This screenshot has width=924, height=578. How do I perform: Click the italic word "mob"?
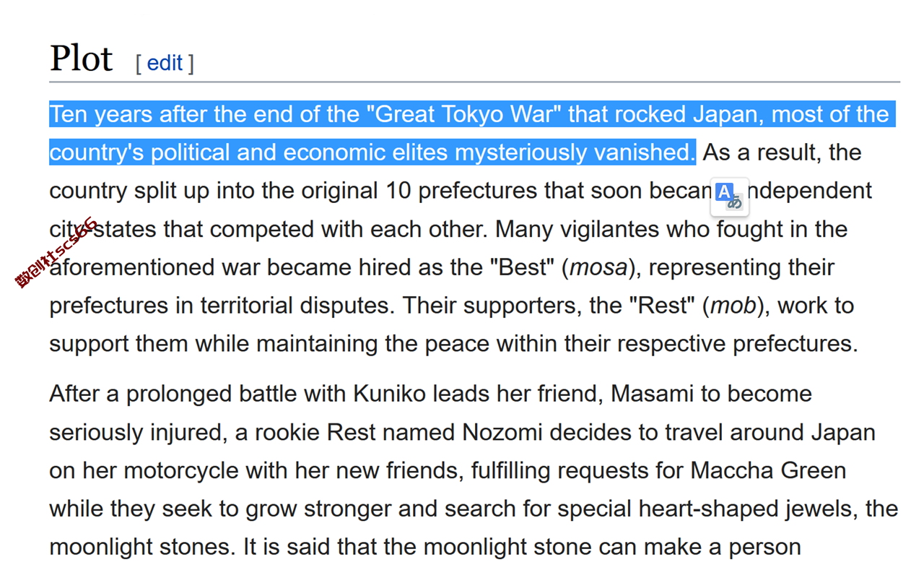tap(733, 306)
